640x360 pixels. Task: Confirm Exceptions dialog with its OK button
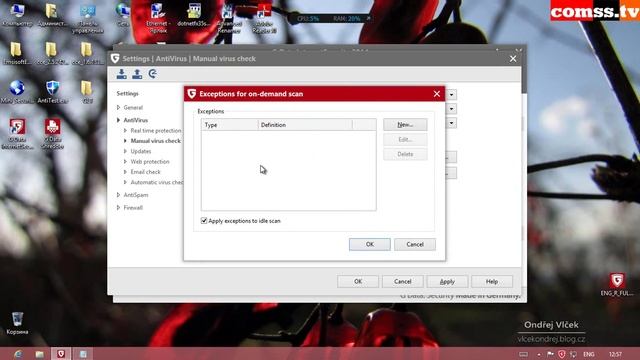(x=370, y=244)
